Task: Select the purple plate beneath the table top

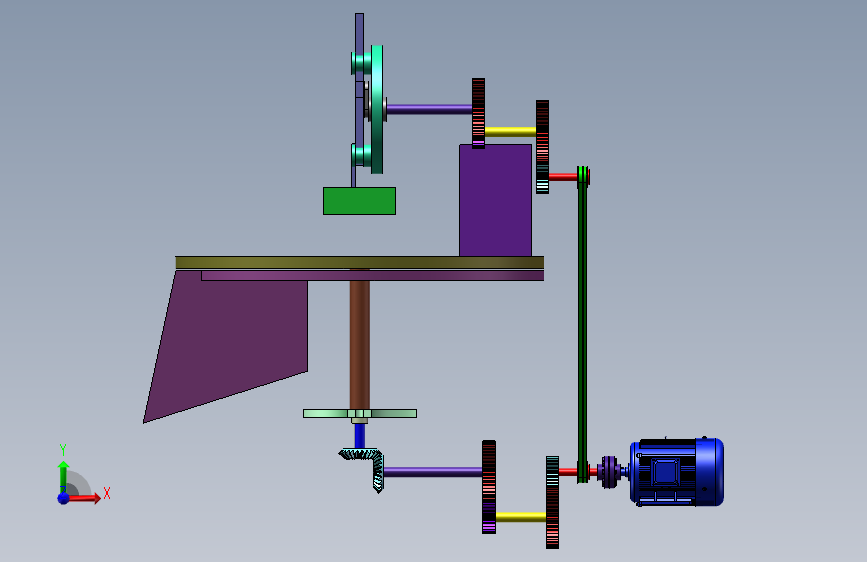Action: 372,275
